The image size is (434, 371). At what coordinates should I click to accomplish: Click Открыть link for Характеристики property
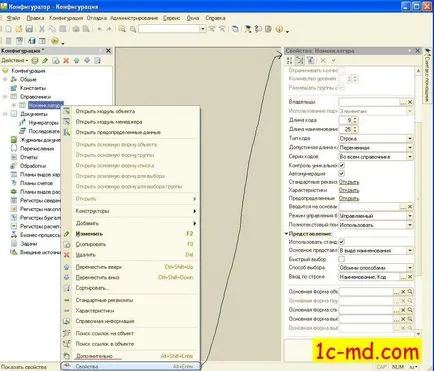tap(349, 190)
